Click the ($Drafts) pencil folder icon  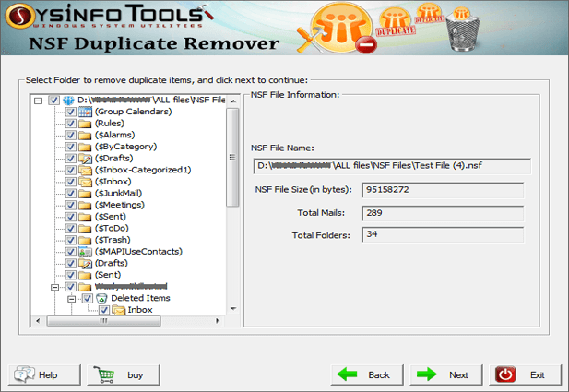click(85, 159)
